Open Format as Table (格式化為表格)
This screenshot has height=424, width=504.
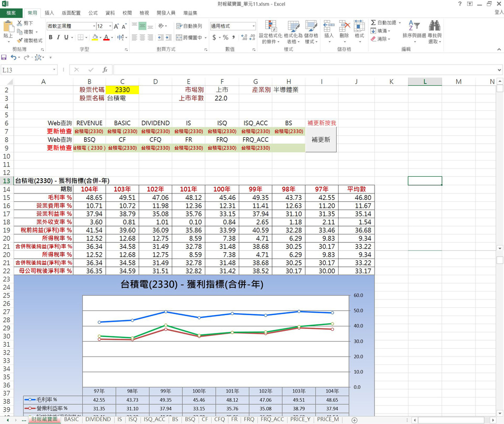(293, 32)
